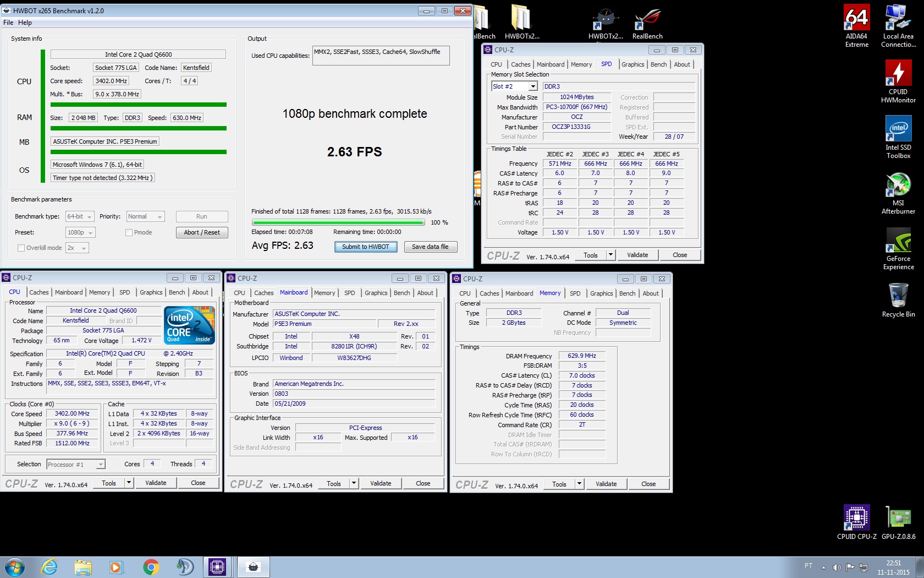
Task: Click Show desktop button on taskbar
Action: pyautogui.click(x=920, y=567)
